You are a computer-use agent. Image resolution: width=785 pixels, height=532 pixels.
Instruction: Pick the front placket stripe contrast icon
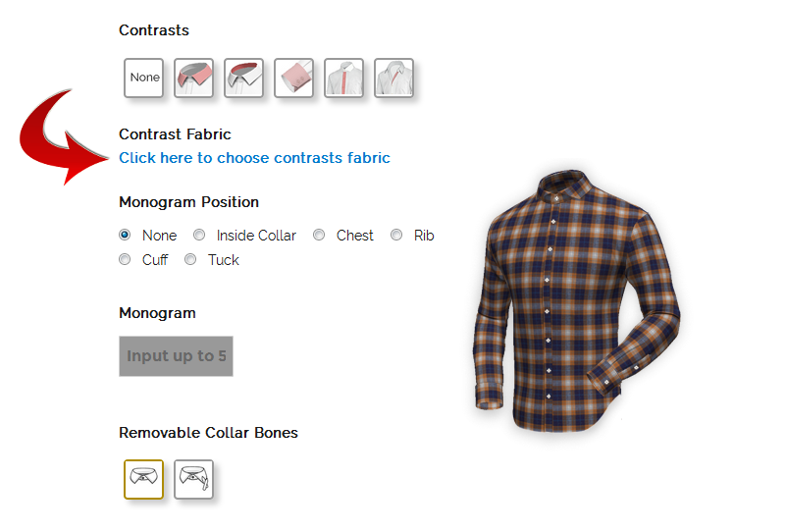pos(344,78)
